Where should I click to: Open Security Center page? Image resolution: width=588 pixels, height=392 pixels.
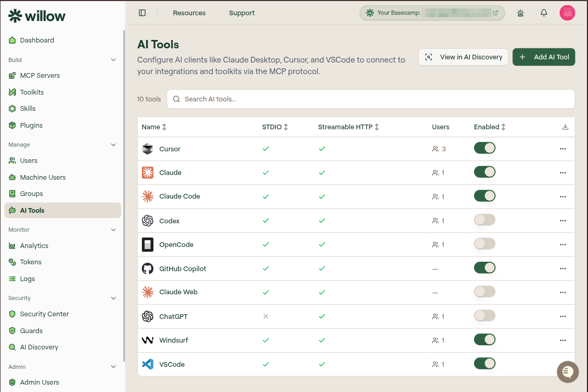pyautogui.click(x=63, y=314)
